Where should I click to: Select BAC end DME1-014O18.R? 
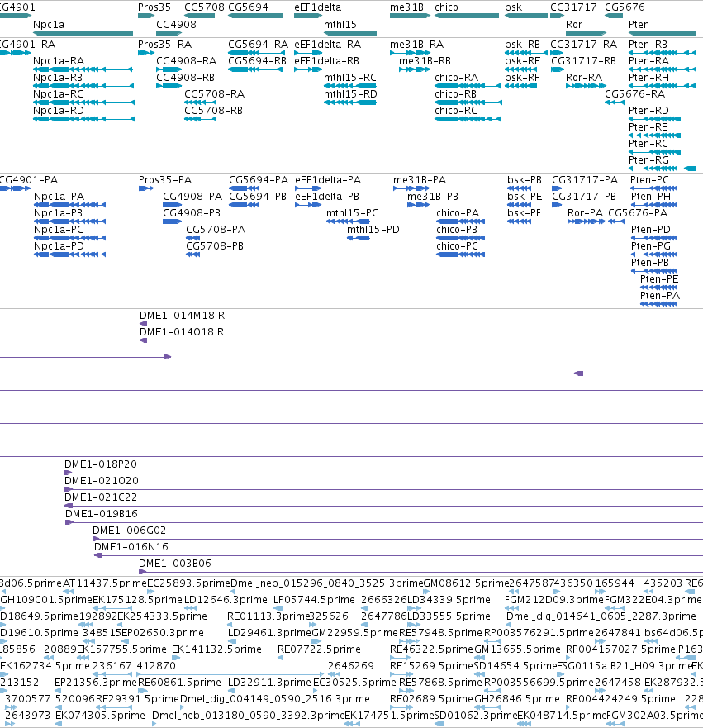[x=144, y=340]
